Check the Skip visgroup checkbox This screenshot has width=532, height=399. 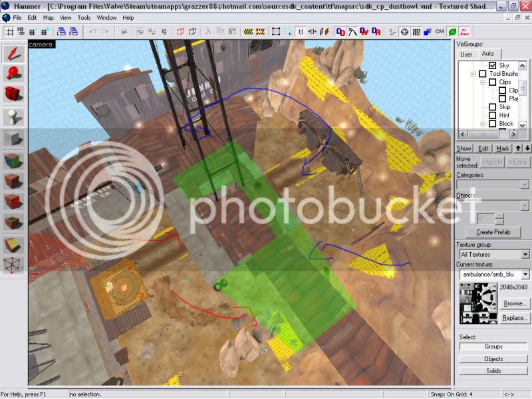[493, 107]
